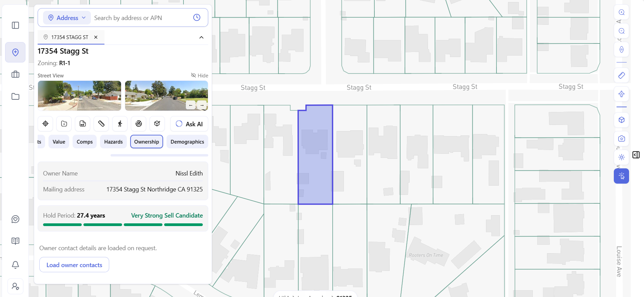Image resolution: width=644 pixels, height=297 pixels.
Task: Capture a map screenshot with camera icon
Action: pyautogui.click(x=622, y=138)
